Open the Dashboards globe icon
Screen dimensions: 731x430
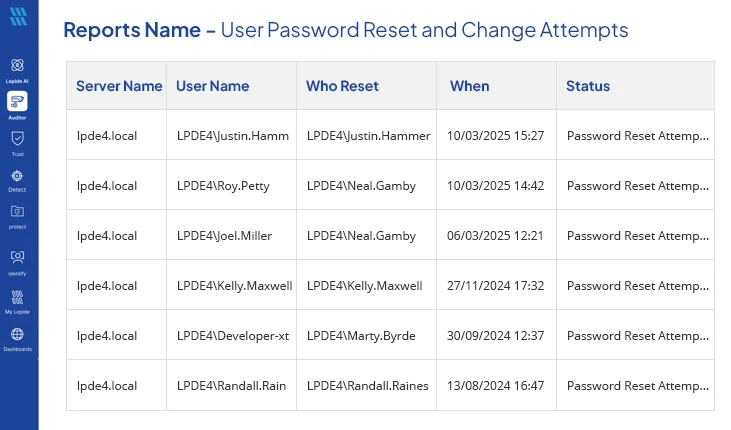pos(17,334)
